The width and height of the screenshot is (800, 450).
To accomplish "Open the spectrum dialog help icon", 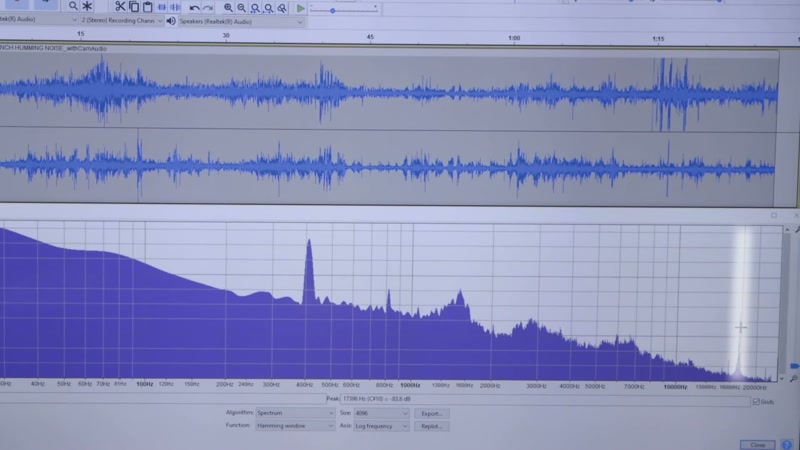I will coord(787,445).
